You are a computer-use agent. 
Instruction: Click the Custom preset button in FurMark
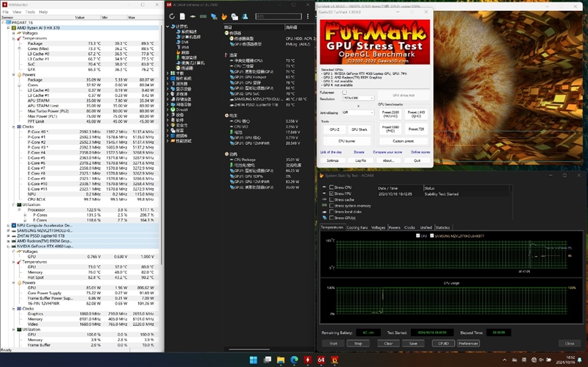(404, 141)
